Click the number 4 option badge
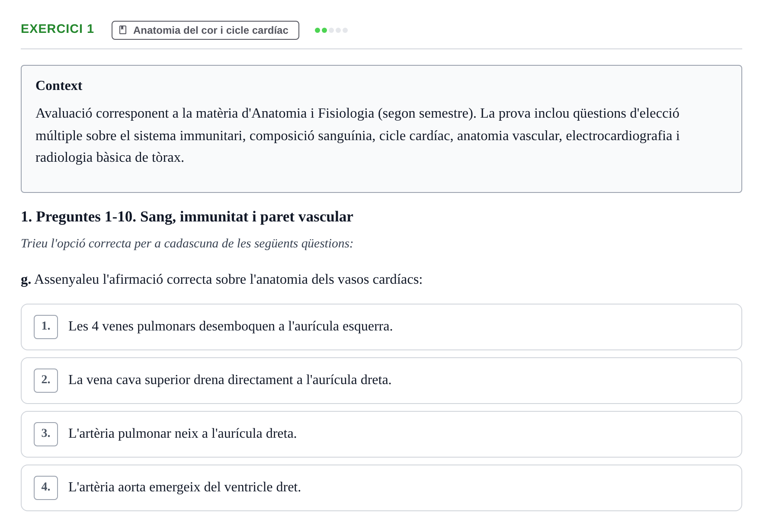The width and height of the screenshot is (763, 532). click(46, 488)
